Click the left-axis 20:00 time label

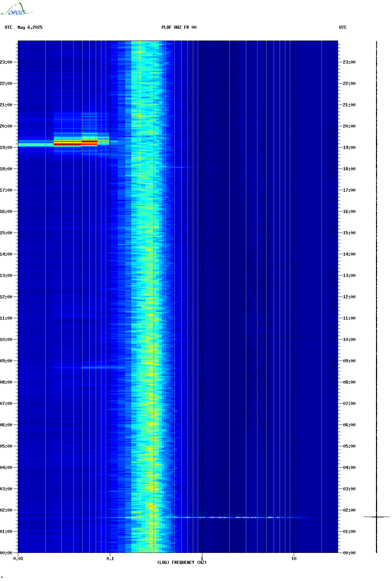click(6, 126)
